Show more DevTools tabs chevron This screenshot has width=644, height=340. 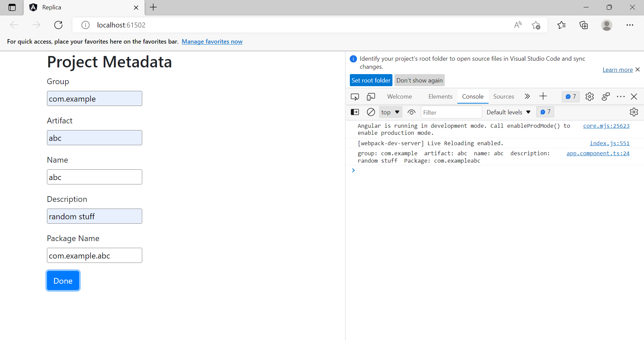527,97
